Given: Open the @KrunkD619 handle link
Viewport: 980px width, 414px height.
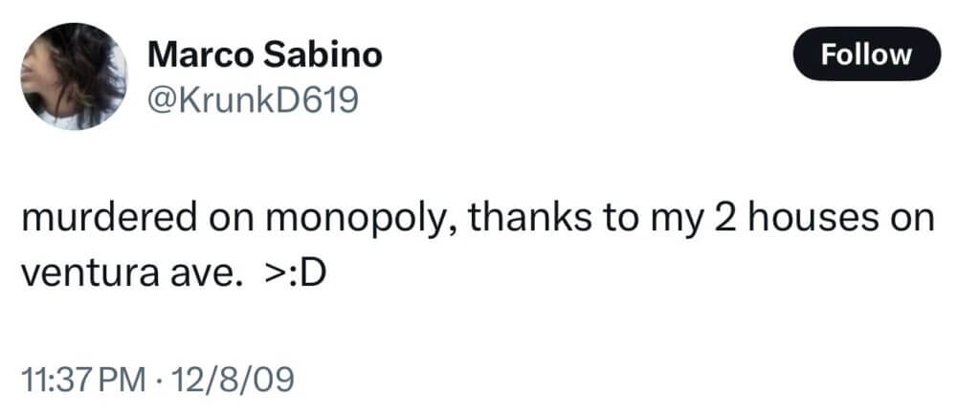Looking at the screenshot, I should [253, 99].
